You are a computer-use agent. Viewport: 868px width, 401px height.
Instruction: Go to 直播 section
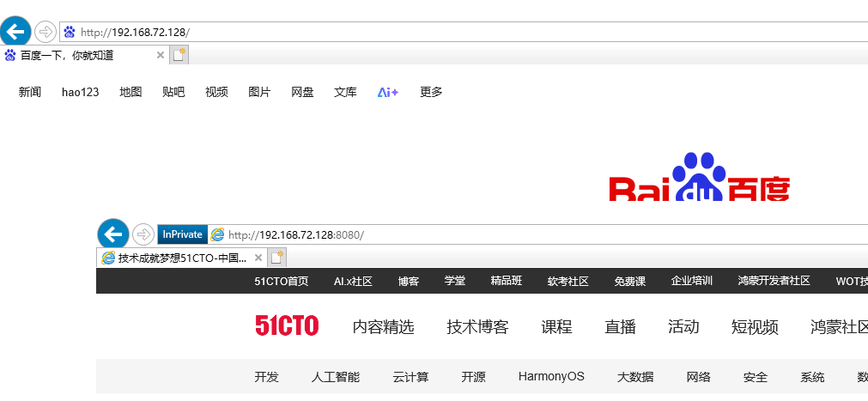click(x=620, y=327)
